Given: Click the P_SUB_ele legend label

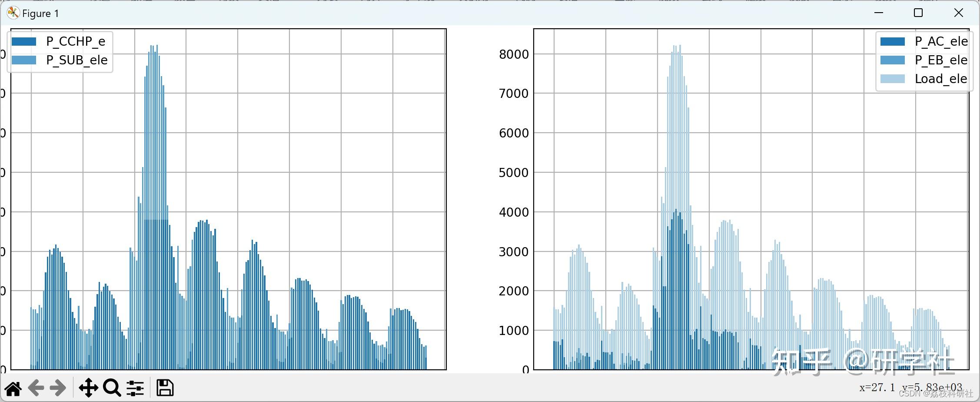Looking at the screenshot, I should (77, 60).
